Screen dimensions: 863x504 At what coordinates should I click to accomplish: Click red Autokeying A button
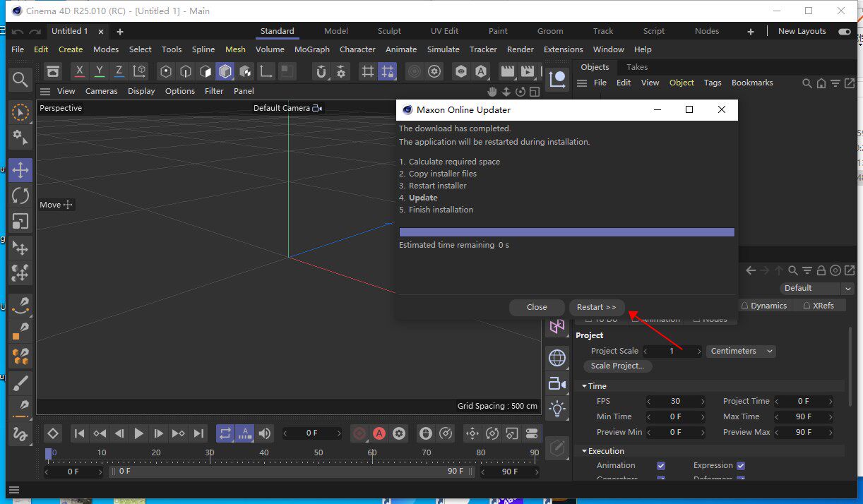pos(379,433)
